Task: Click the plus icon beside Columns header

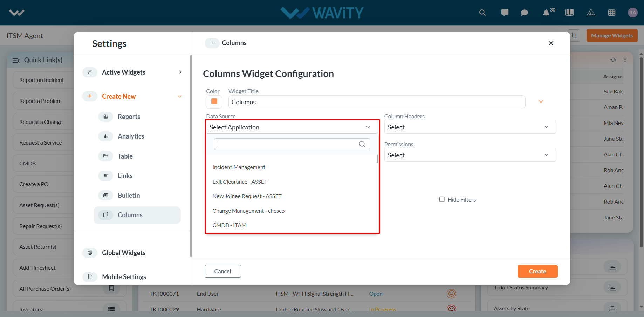Action: click(212, 43)
